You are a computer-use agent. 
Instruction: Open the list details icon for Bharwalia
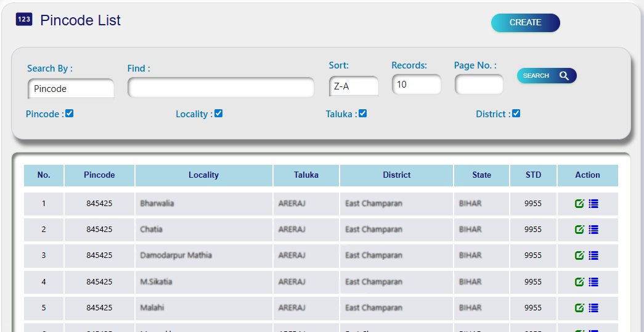coord(593,204)
